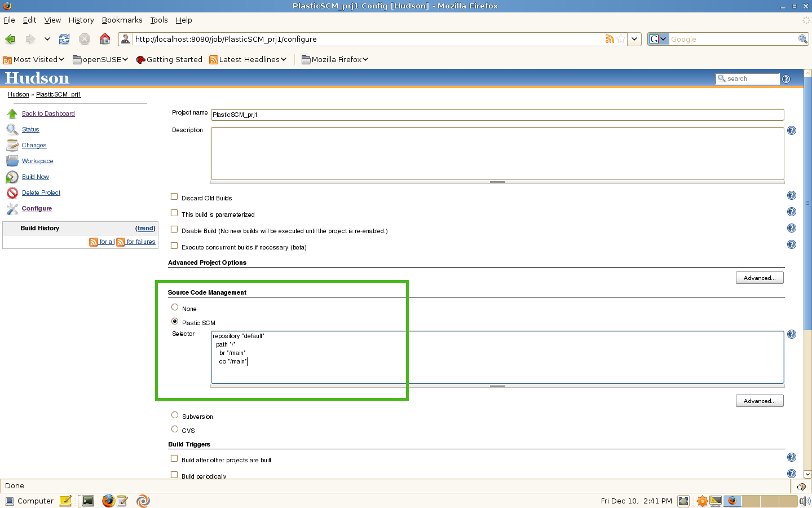Open the display settings tray icon
Viewport: 812px width, 508px height.
(716, 501)
